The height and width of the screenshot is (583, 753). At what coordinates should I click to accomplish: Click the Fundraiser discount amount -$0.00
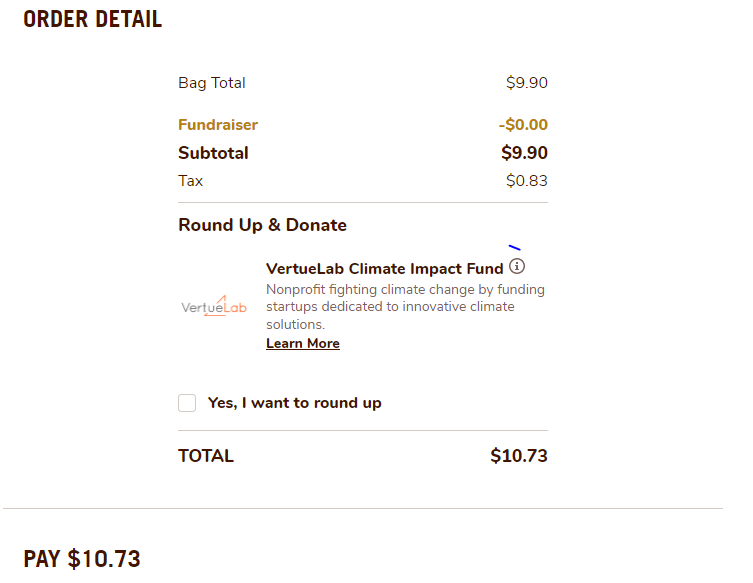coord(523,125)
